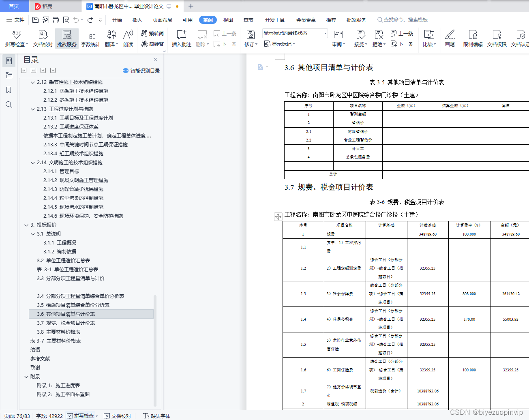Collapse the 2.13 工程进度计划与措施 node

(x=33, y=109)
